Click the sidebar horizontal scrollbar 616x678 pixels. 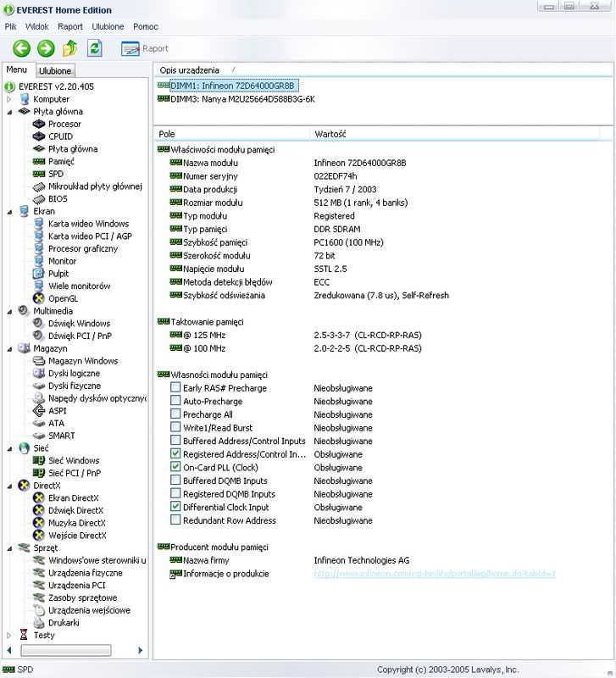click(x=68, y=650)
